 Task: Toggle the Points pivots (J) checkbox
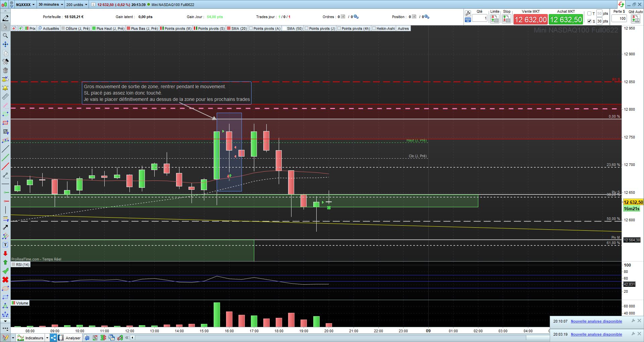click(306, 28)
